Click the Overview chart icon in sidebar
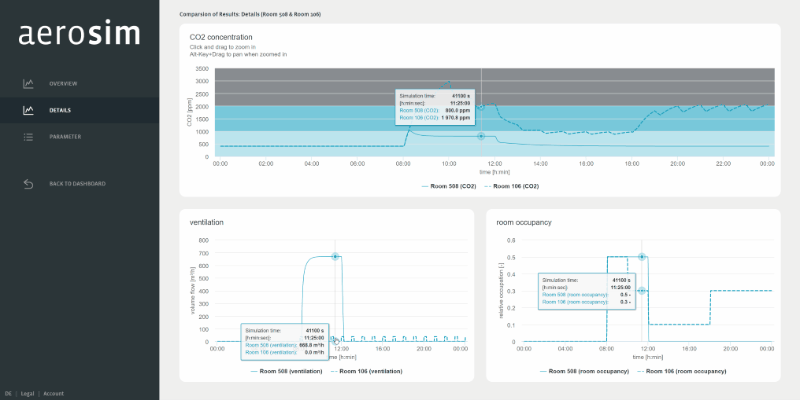This screenshot has height=400, width=800. pos(29,83)
